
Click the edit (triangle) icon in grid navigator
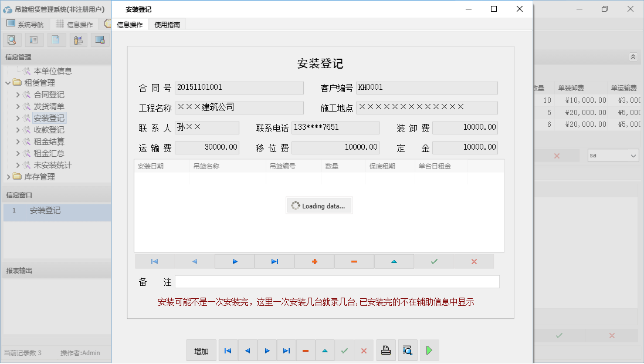394,261
